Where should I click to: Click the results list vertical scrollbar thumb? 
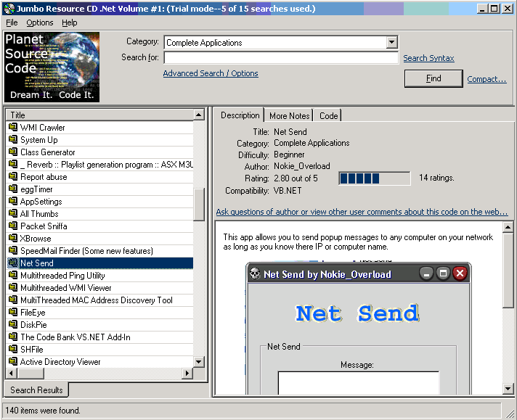coord(198,205)
